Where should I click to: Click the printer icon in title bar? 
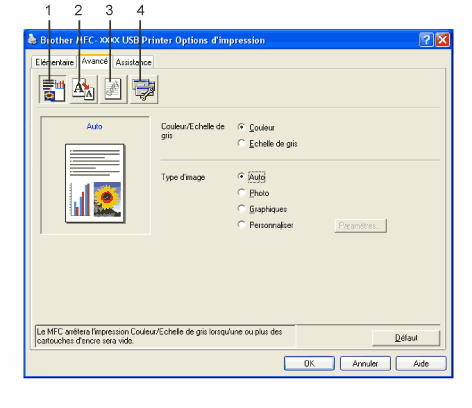point(32,40)
